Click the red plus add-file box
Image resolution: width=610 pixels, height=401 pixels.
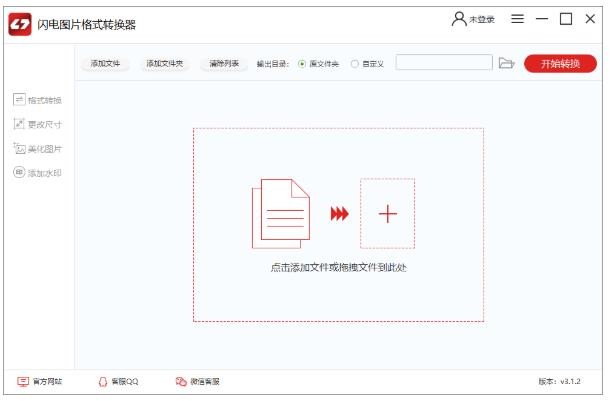[387, 214]
